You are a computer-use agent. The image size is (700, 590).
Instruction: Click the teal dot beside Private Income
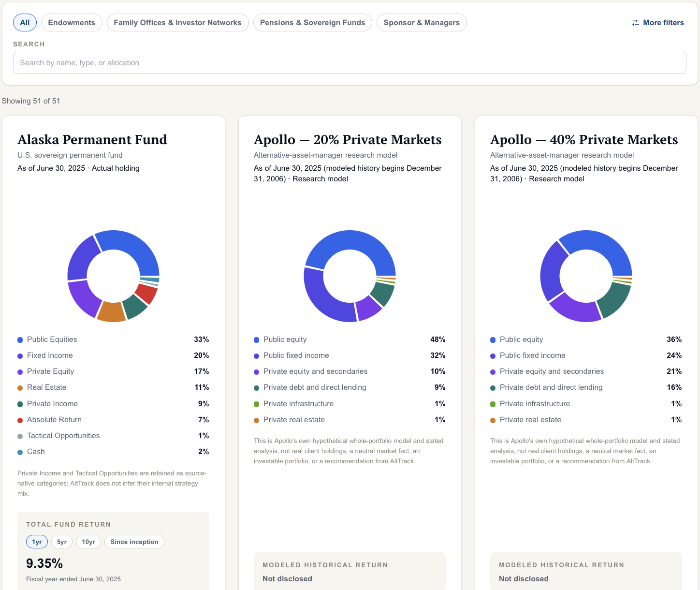tap(20, 404)
